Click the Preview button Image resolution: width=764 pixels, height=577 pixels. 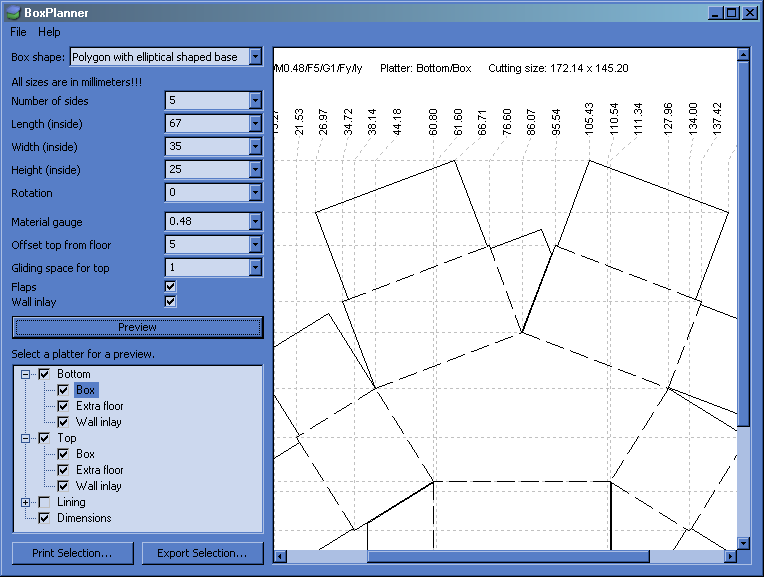click(x=137, y=327)
